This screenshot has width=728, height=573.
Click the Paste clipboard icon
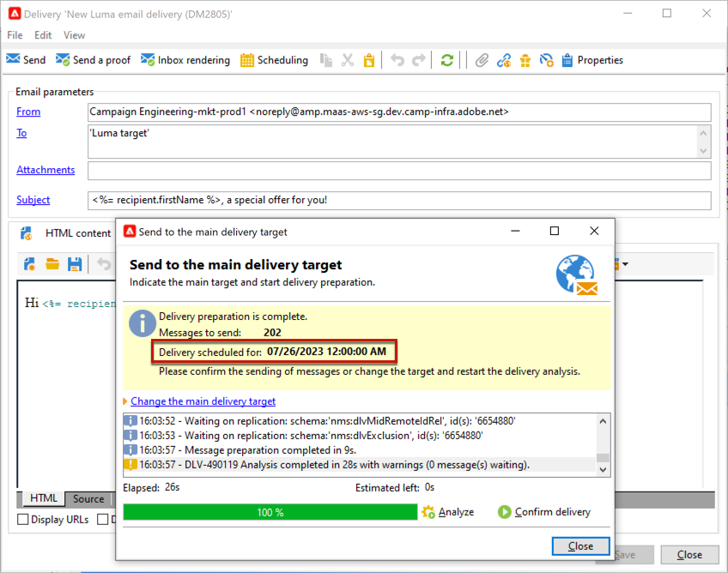click(369, 60)
